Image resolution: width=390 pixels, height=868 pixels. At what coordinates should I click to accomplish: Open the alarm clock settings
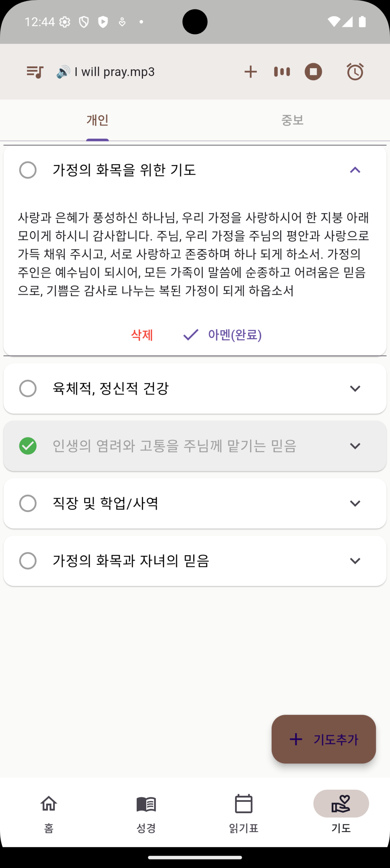355,72
